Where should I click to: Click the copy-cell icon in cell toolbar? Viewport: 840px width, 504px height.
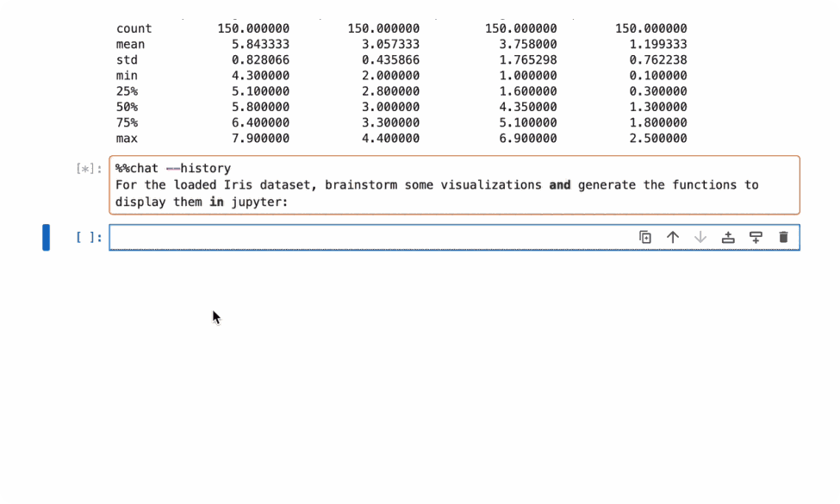coord(646,236)
